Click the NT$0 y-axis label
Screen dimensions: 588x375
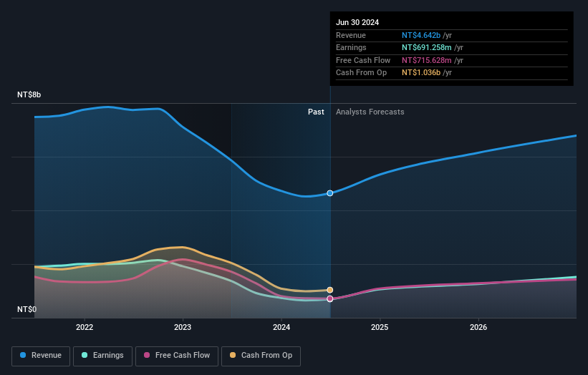tap(27, 309)
